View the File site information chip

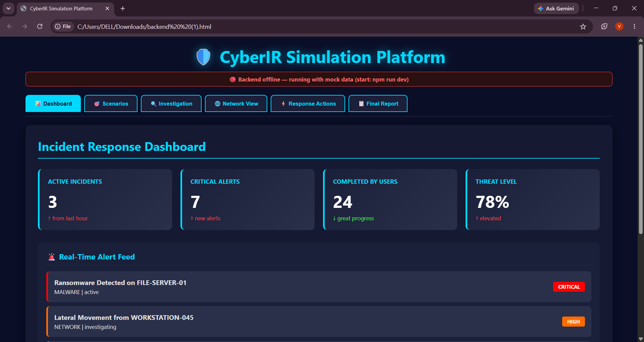tap(63, 26)
